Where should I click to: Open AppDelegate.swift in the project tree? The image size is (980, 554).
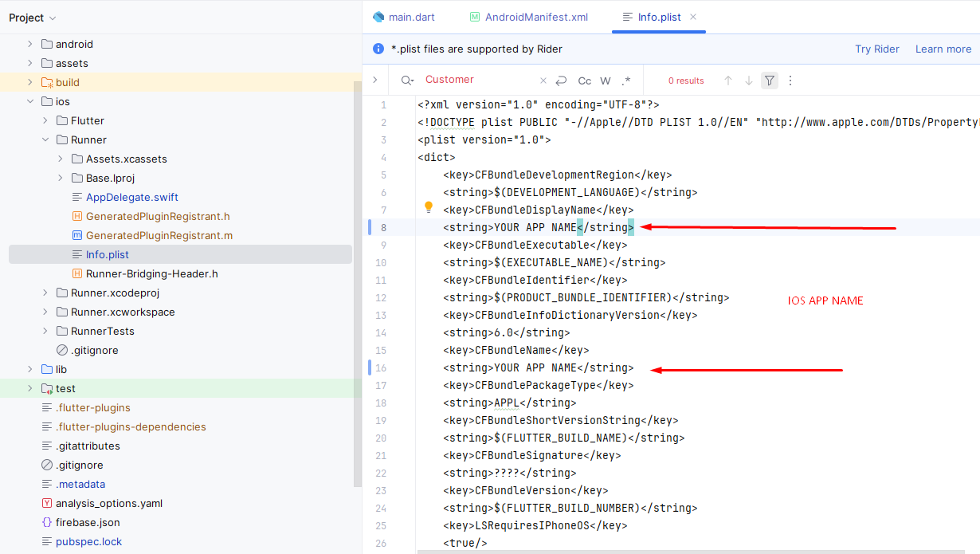131,198
